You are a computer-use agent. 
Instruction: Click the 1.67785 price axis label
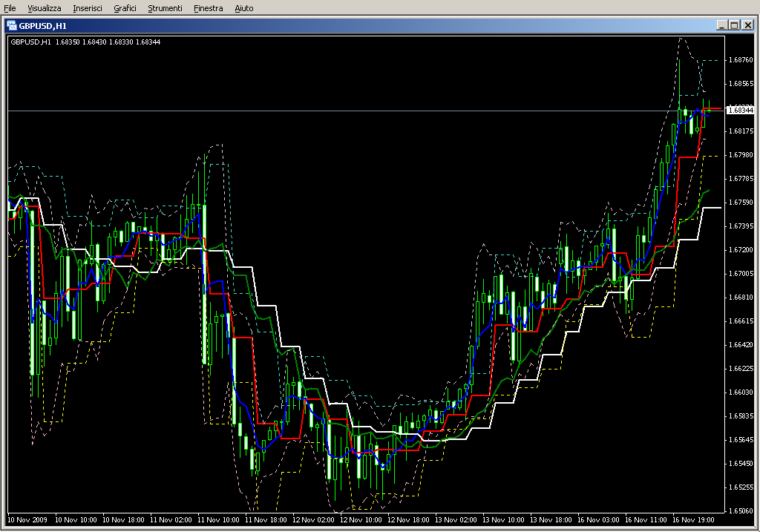(x=741, y=179)
